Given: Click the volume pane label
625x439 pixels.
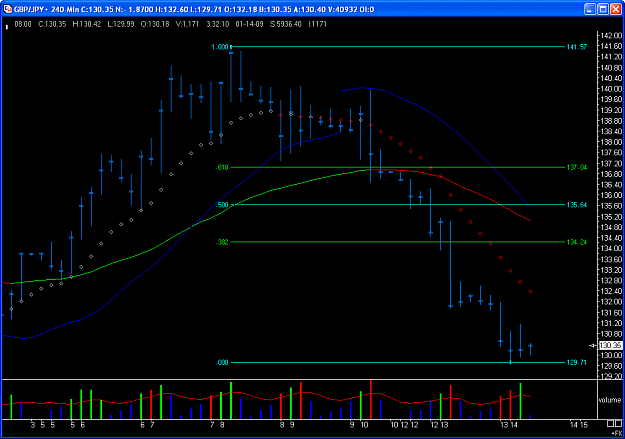Looking at the screenshot, I should coord(609,400).
